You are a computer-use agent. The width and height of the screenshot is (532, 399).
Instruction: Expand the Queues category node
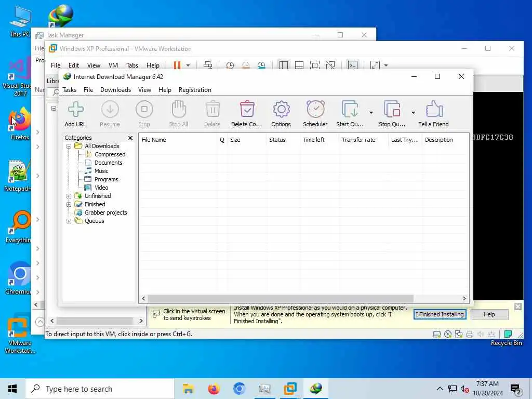(69, 221)
